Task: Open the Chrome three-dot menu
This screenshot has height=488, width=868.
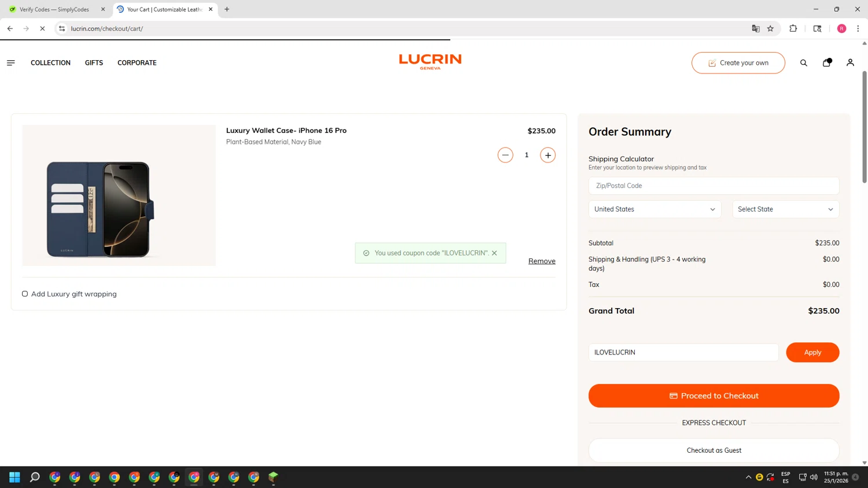Action: 858,28
